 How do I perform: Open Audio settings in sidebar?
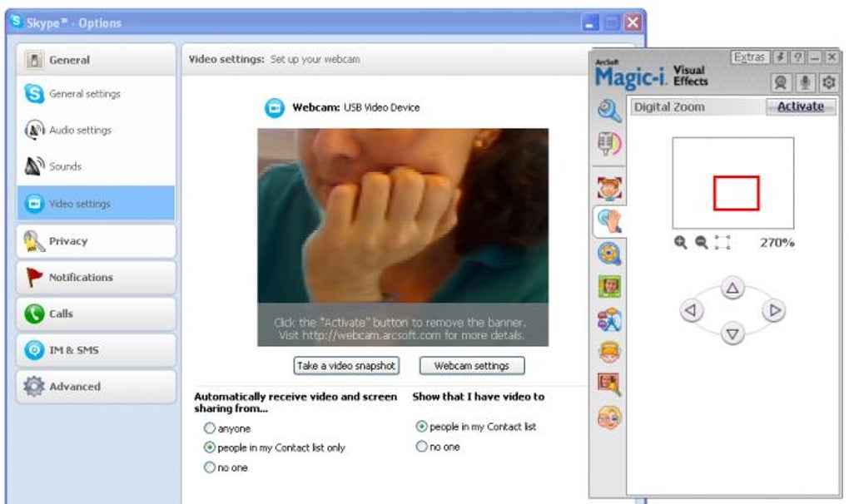coord(96,131)
